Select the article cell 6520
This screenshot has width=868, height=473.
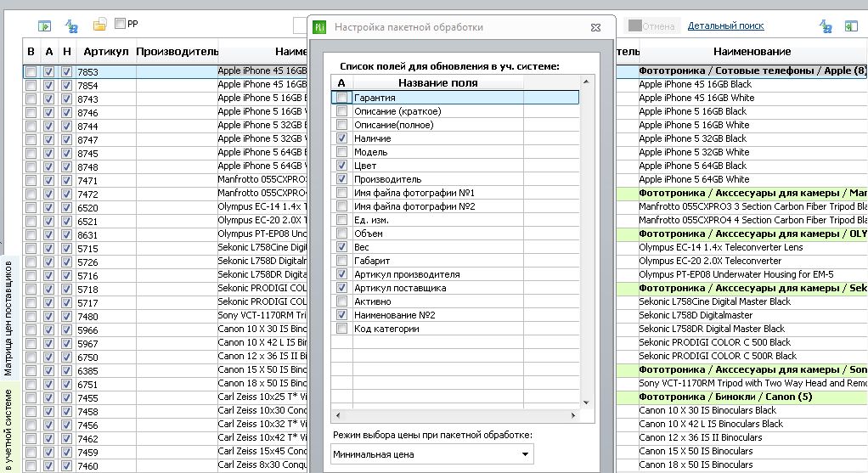tap(105, 207)
